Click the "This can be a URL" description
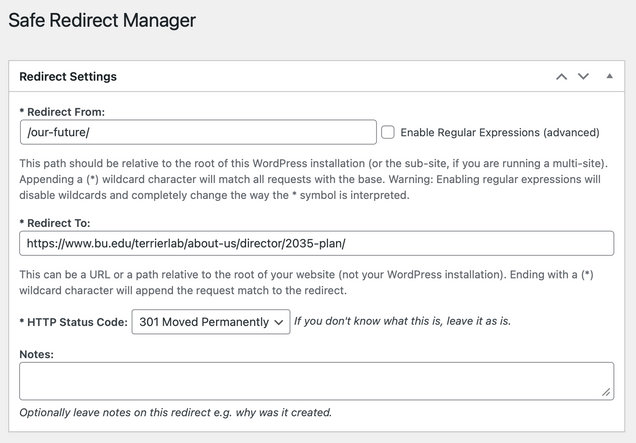 pyautogui.click(x=307, y=282)
